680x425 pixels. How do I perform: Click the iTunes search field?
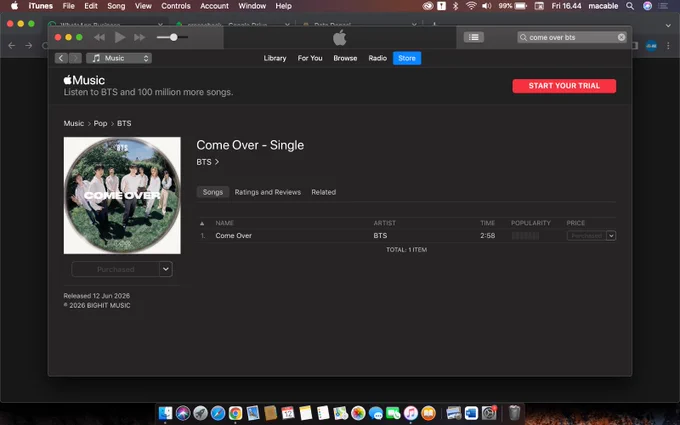[x=572, y=37]
